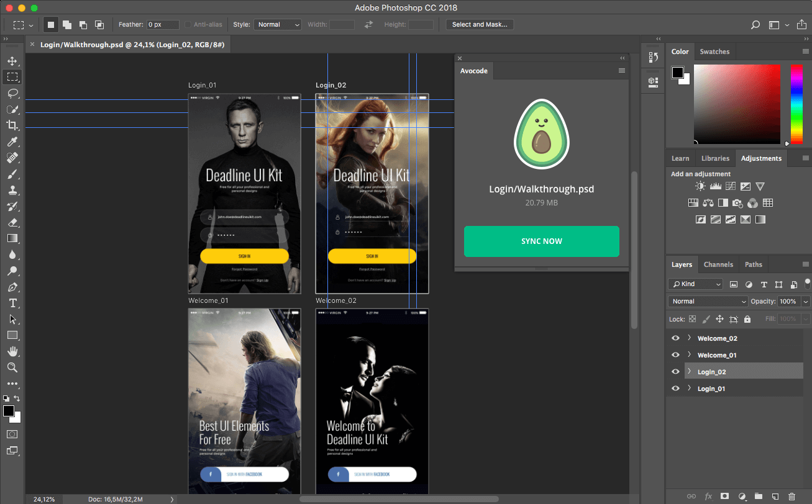The width and height of the screenshot is (812, 504).
Task: Open the Learn tab
Action: (x=680, y=158)
